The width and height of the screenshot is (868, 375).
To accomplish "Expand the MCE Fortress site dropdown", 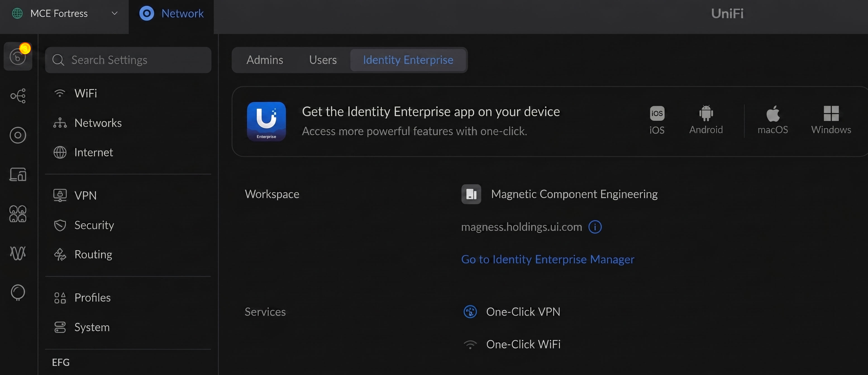I will (x=115, y=13).
